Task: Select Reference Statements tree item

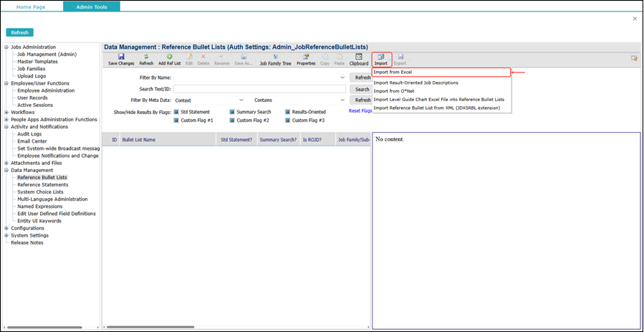Action: click(43, 185)
